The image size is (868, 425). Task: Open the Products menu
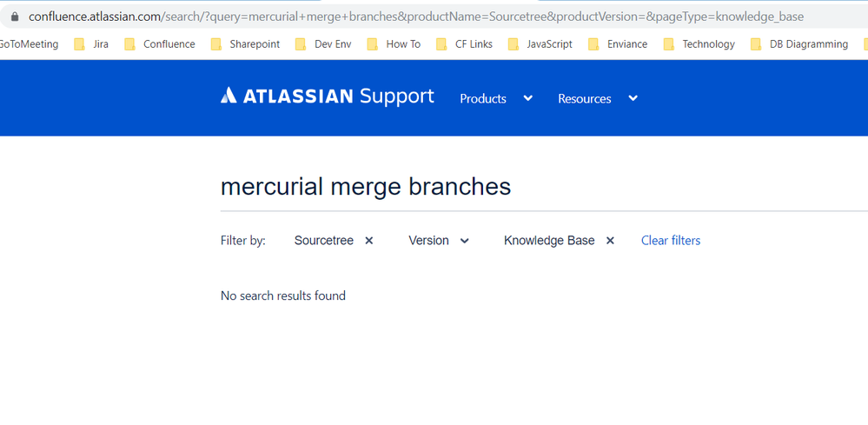point(496,98)
